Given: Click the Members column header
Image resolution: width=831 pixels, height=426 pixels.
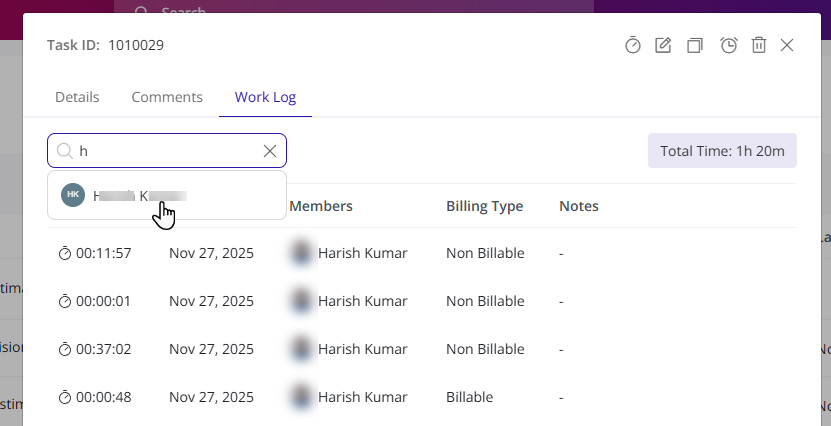Looking at the screenshot, I should pyautogui.click(x=320, y=206).
